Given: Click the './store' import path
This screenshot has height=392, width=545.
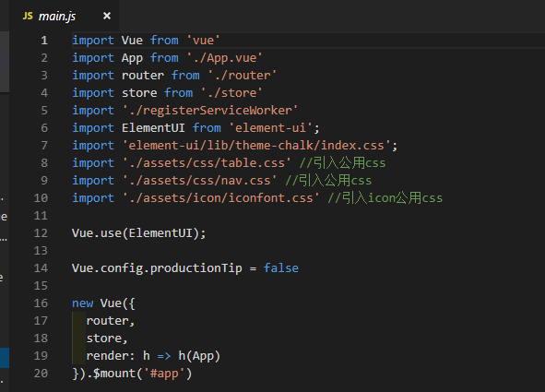Looking at the screenshot, I should click(x=231, y=93).
